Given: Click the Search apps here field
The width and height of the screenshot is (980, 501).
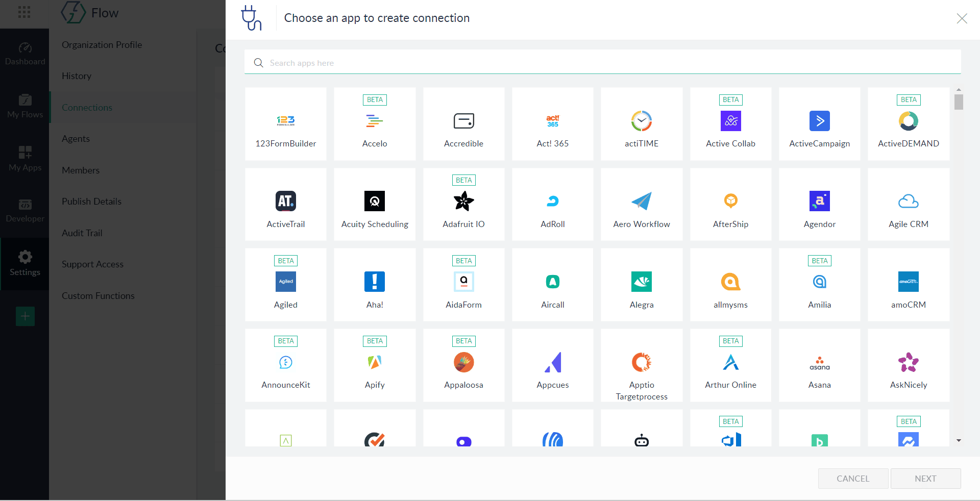Looking at the screenshot, I should point(602,63).
